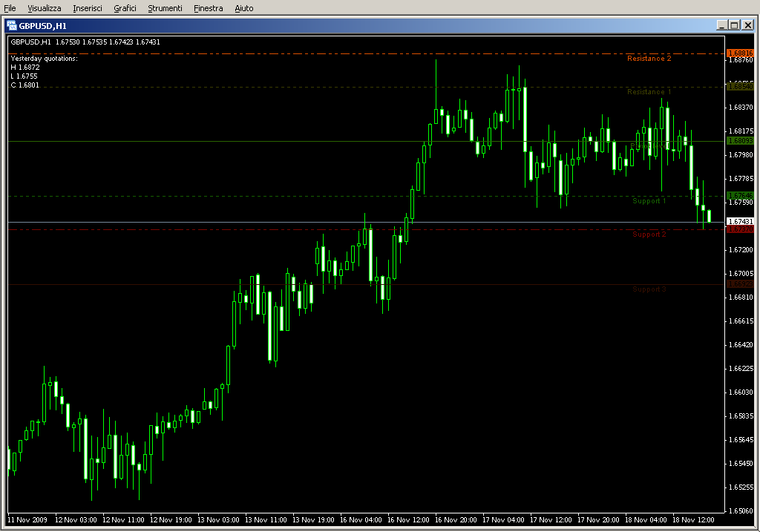Maximize the GBPUSD,H1 chart window
Screen dimensions: 760x532
734,25
